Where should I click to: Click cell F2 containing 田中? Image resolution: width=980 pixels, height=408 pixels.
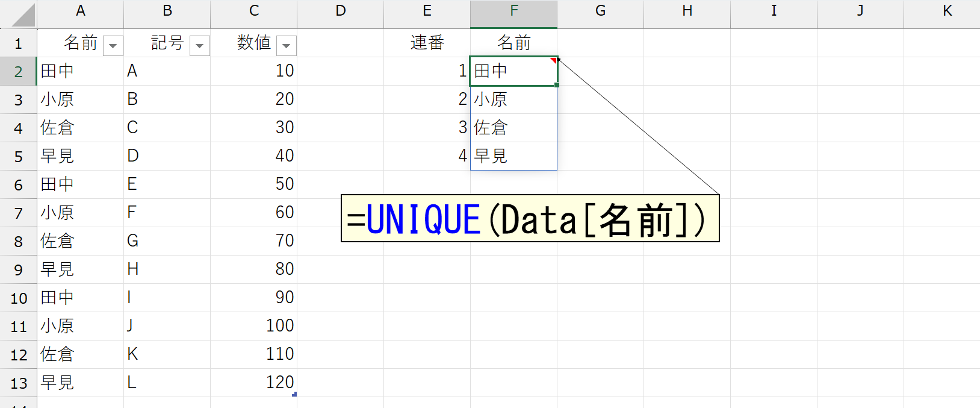pos(514,71)
